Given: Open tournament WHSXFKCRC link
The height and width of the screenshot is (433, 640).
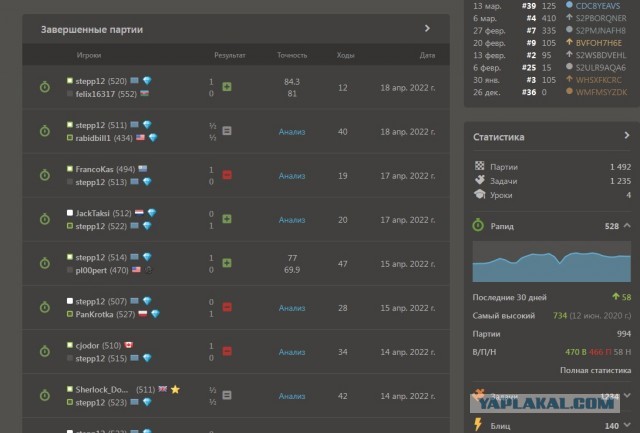Looking at the screenshot, I should tap(599, 80).
